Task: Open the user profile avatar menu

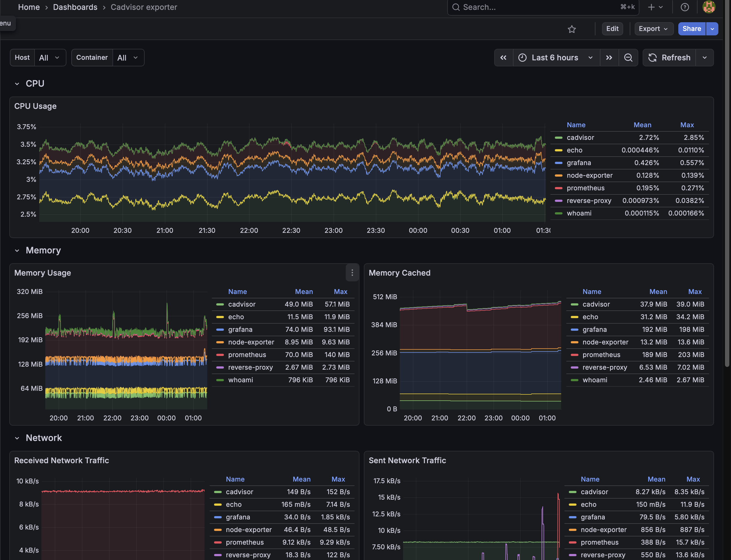Action: pos(709,7)
